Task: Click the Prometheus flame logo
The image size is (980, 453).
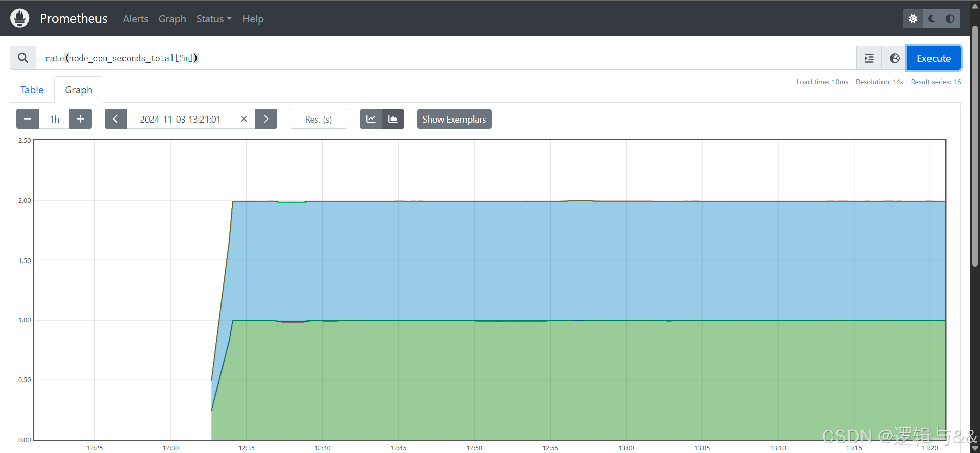Action: coord(19,18)
